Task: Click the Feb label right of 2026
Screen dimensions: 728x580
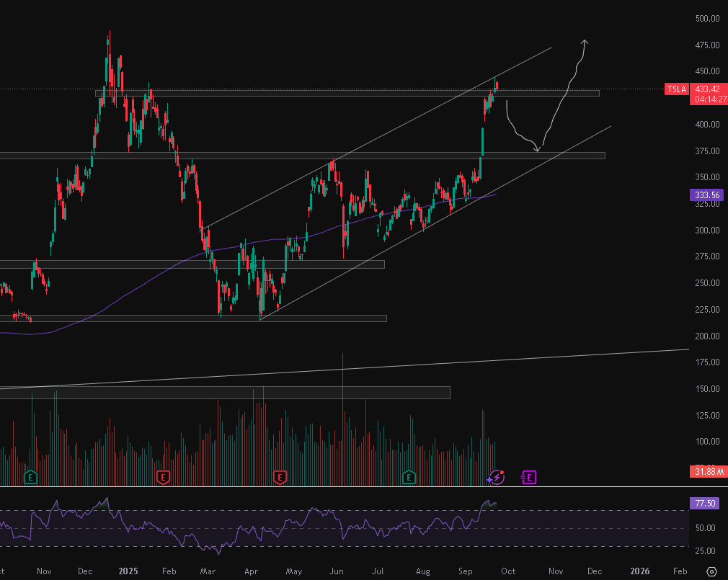Action: [680, 571]
